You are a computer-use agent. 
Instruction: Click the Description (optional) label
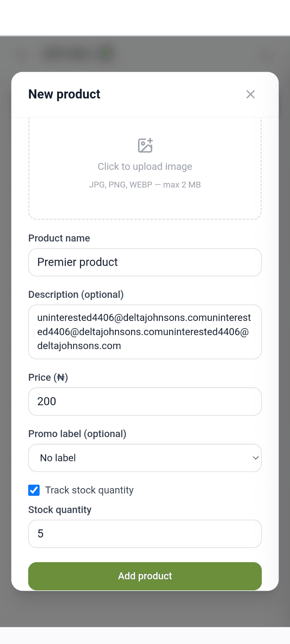pos(76,294)
